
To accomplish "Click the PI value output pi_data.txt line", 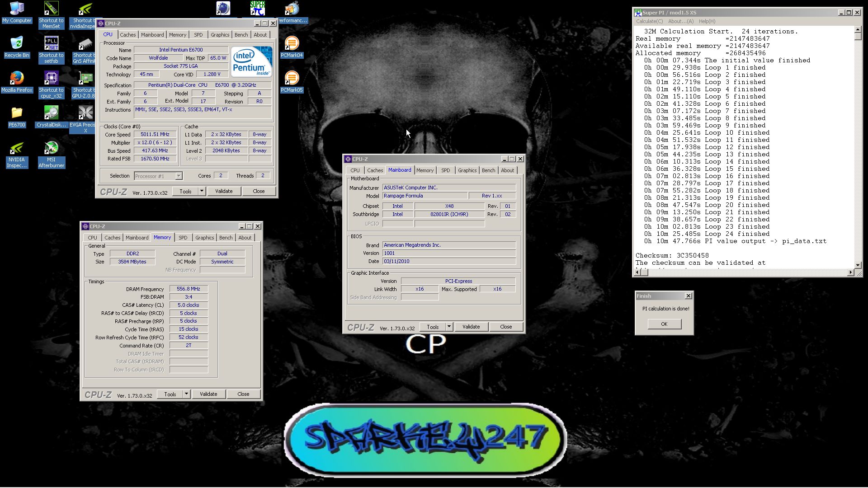I will [735, 241].
